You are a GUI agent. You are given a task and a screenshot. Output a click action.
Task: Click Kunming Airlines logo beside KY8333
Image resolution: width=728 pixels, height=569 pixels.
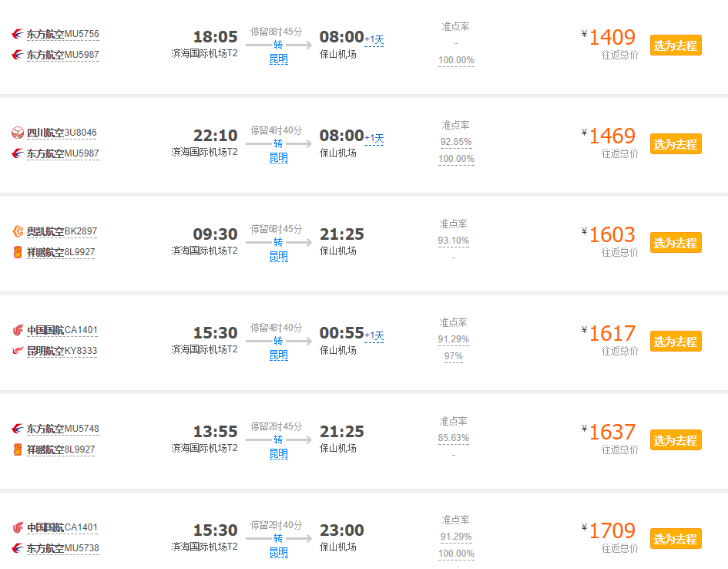coord(18,351)
